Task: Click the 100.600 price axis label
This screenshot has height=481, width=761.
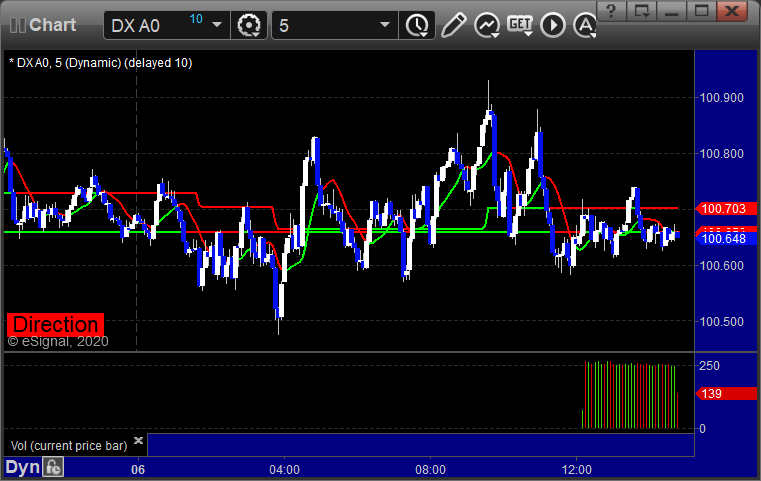Action: [721, 266]
